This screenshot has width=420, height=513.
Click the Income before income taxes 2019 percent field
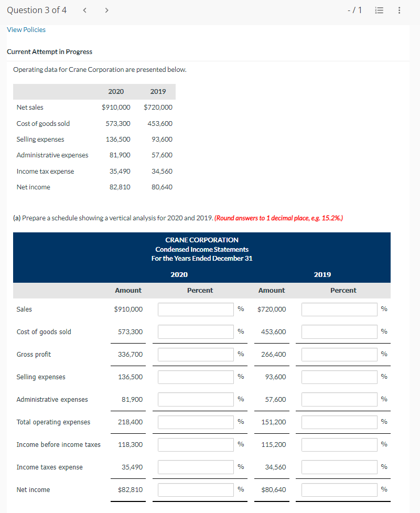339,444
